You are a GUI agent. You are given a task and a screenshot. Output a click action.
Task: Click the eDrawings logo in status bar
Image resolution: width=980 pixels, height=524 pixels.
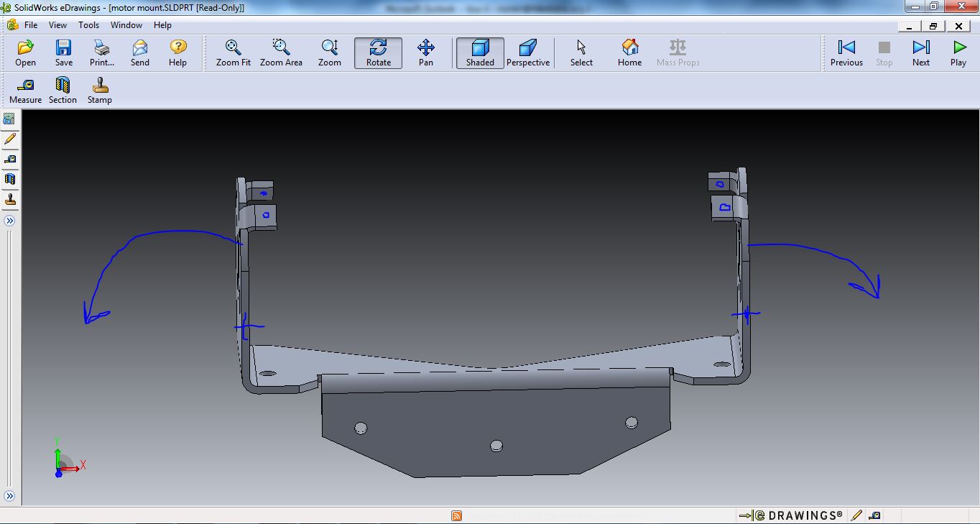[790, 515]
